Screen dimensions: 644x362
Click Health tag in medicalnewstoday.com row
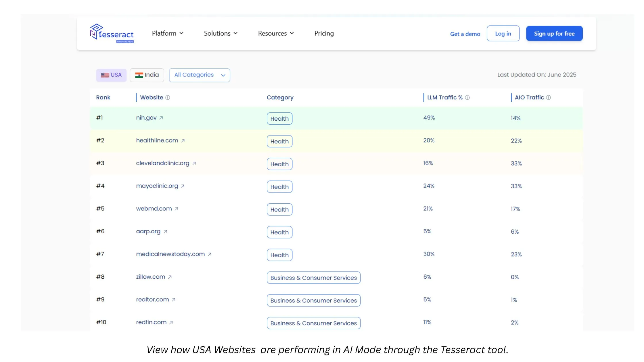279,255
